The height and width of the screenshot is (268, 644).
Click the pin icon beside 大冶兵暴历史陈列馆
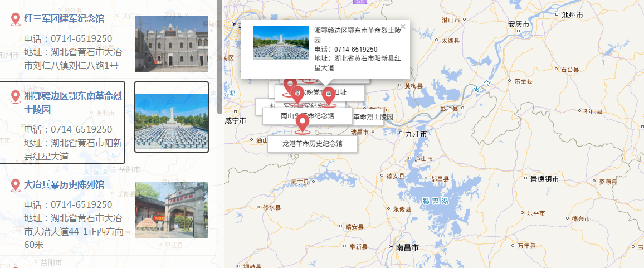[x=16, y=185]
